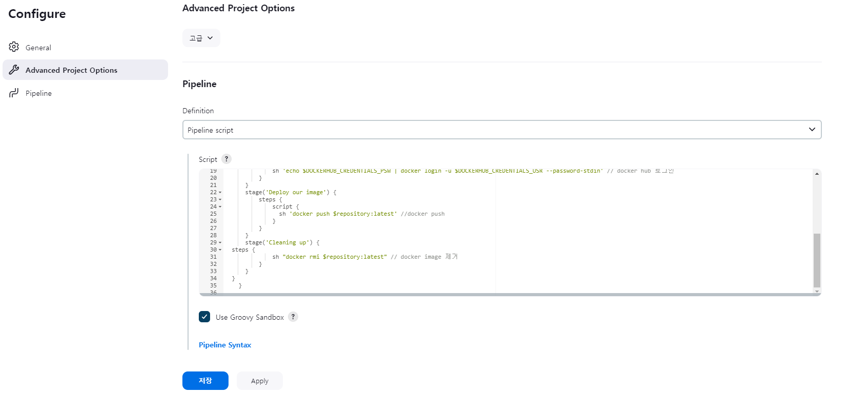Click the horizontal scrollbar under the script
Viewport: 868px width, 414px height.
pos(510,295)
